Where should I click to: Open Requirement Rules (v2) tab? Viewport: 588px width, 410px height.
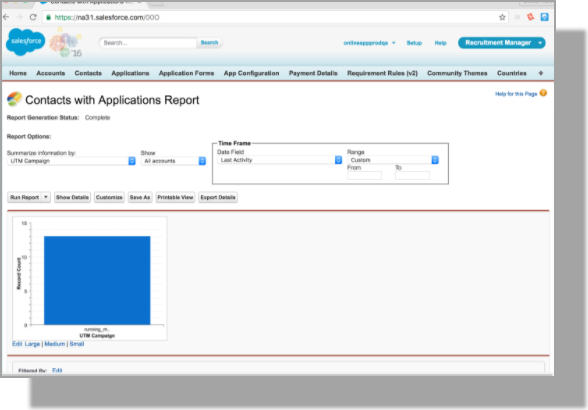[382, 73]
